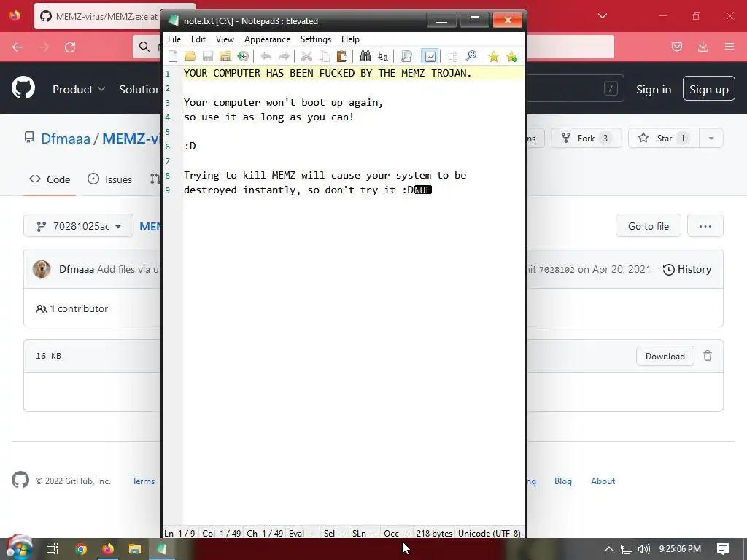Switch to the Issues tab on GitHub
This screenshot has height=560, width=747.
click(x=109, y=179)
